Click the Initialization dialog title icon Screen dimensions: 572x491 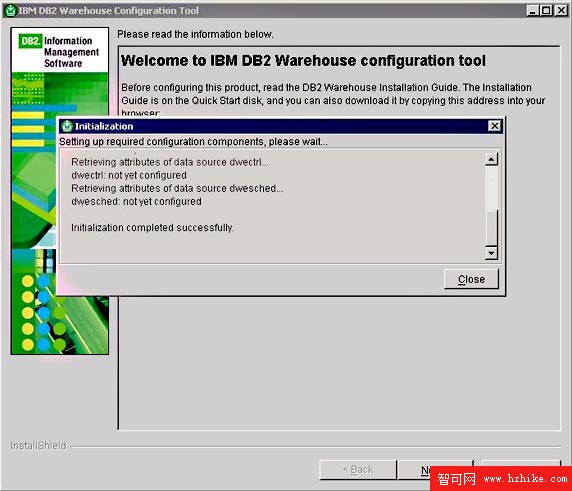[x=67, y=126]
